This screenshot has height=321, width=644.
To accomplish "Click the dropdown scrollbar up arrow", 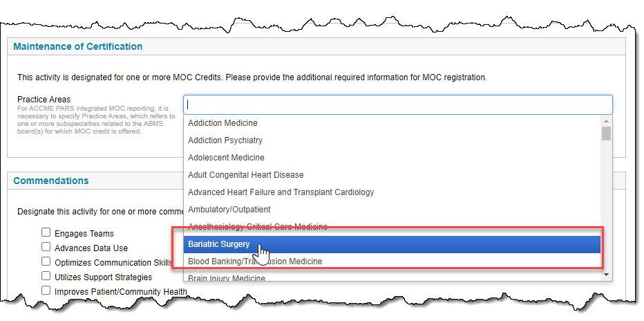I will (x=606, y=121).
